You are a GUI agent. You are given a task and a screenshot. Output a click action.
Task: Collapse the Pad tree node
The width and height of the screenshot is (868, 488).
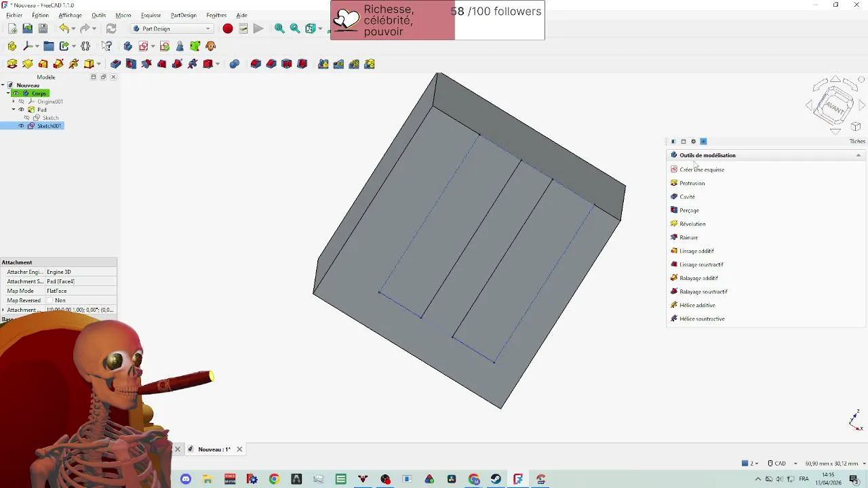[x=14, y=110]
